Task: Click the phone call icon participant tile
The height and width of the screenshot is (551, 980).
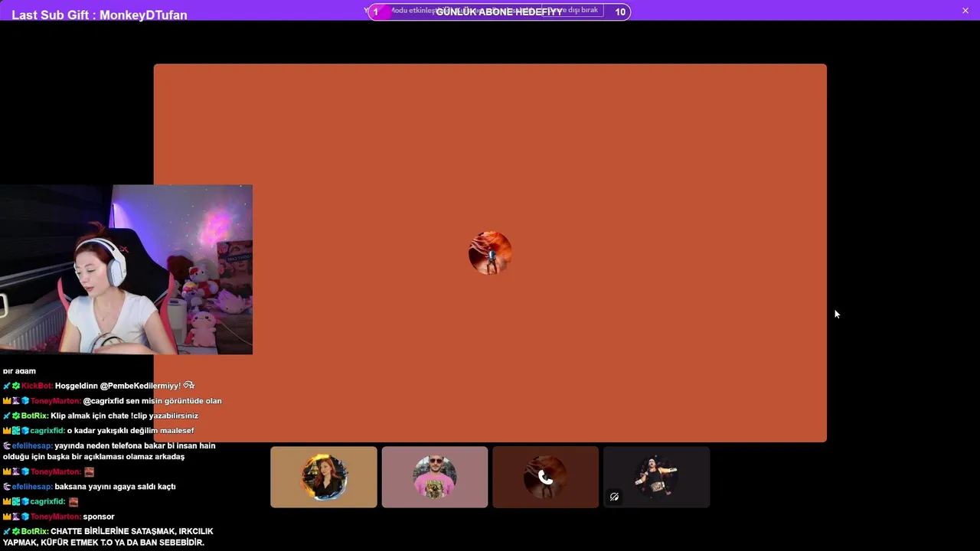Action: click(545, 477)
